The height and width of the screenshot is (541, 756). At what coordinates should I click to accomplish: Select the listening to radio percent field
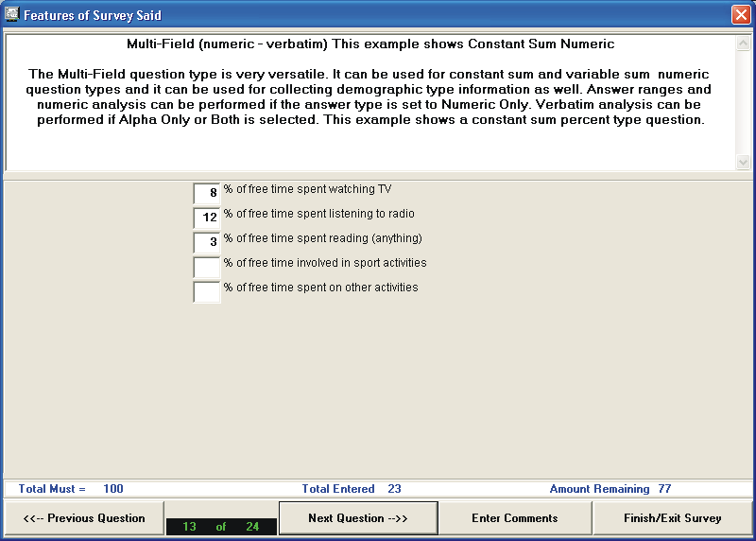point(207,218)
